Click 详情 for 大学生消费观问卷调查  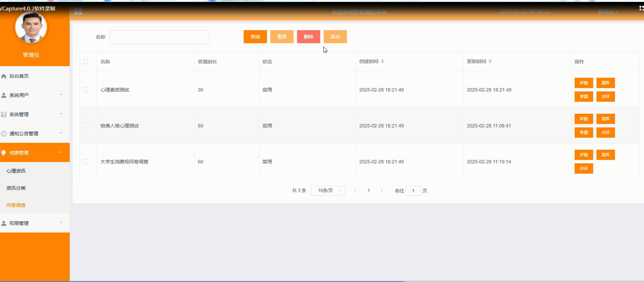tap(584, 155)
